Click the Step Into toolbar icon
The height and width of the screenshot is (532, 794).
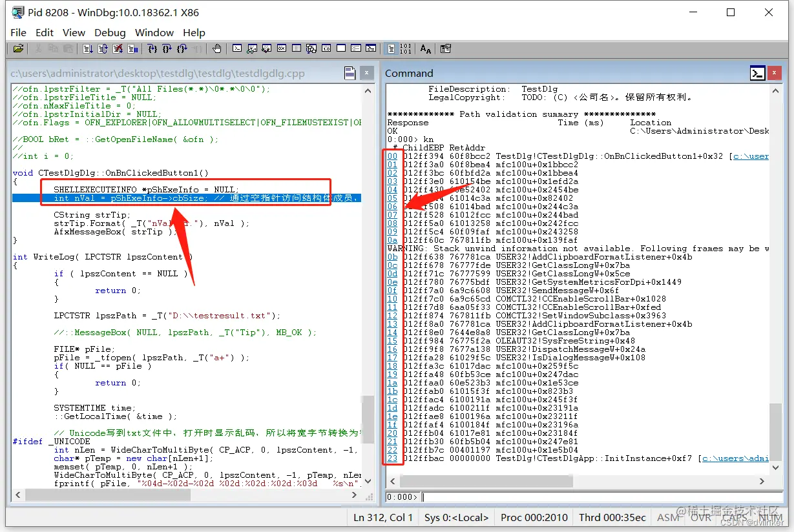(152, 48)
